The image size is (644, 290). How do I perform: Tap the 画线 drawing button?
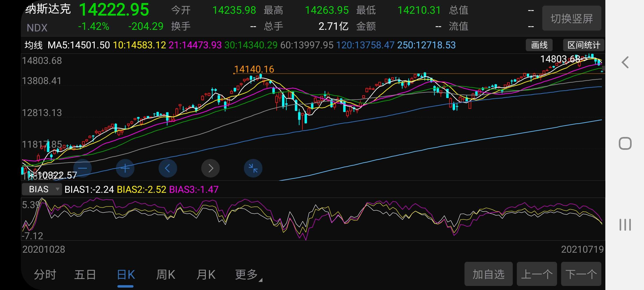tap(539, 45)
